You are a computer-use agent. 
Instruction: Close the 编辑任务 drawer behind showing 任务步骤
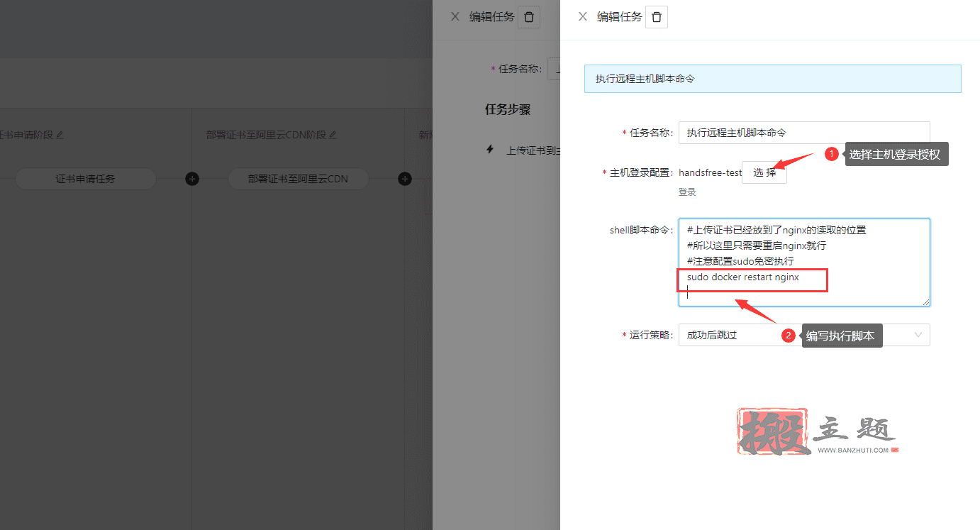(x=455, y=16)
